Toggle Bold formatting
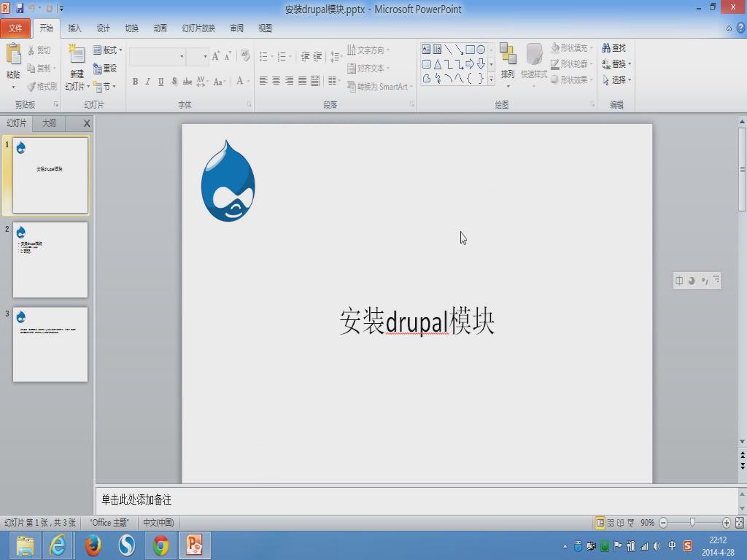Viewport: 747px width, 560px height. pyautogui.click(x=135, y=82)
